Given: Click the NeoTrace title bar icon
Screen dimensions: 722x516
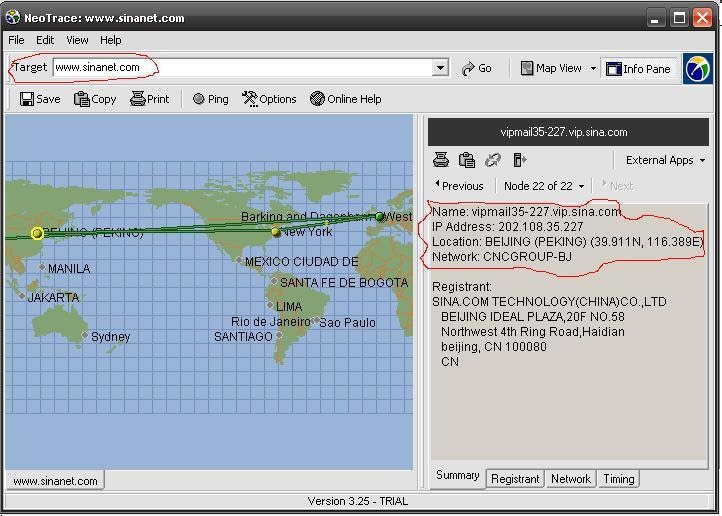Looking at the screenshot, I should tap(12, 17).
